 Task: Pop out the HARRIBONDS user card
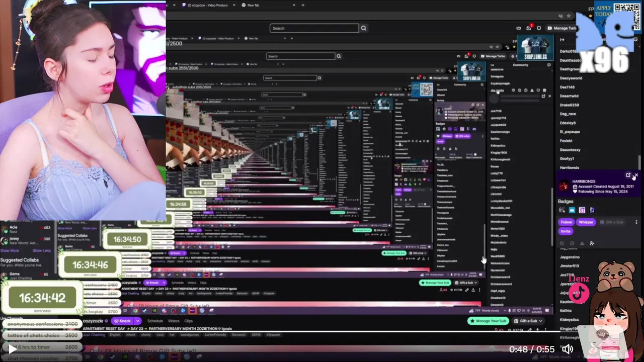[628, 175]
